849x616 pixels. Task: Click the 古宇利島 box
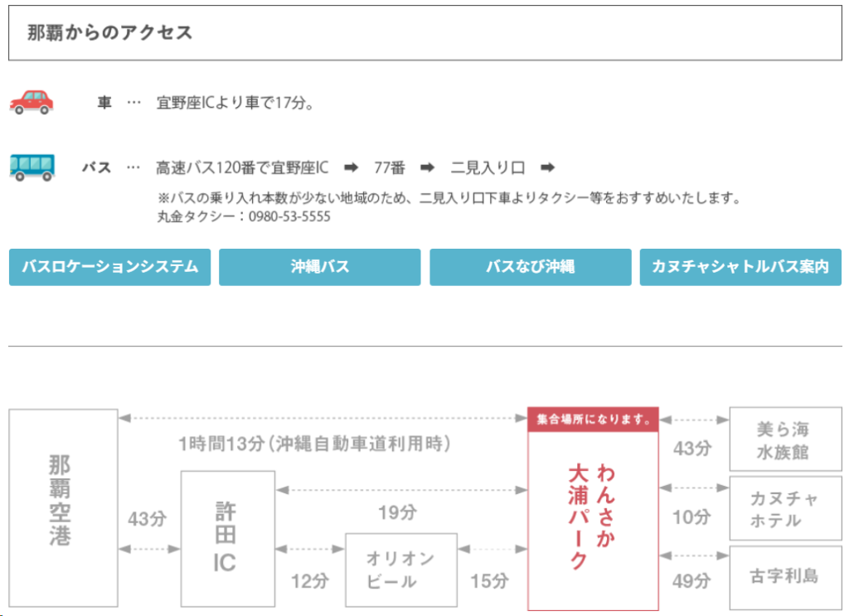(x=785, y=578)
